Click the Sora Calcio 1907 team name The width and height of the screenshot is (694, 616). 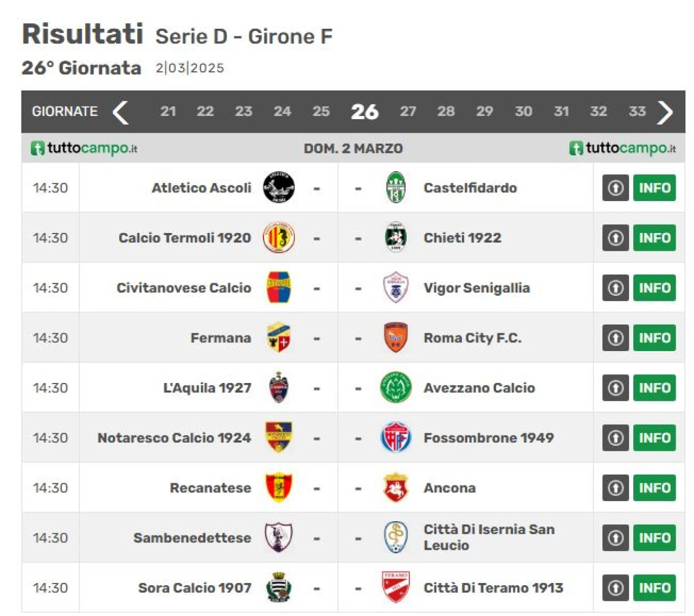[195, 587]
